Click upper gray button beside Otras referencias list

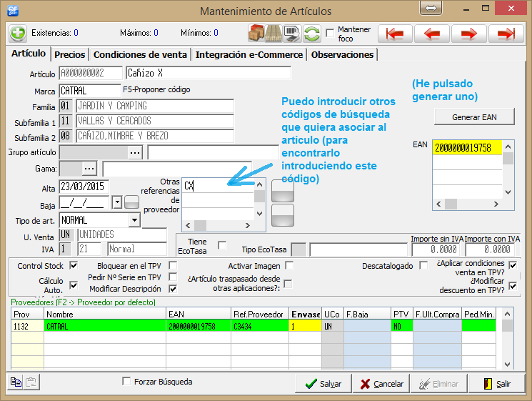(x=283, y=191)
